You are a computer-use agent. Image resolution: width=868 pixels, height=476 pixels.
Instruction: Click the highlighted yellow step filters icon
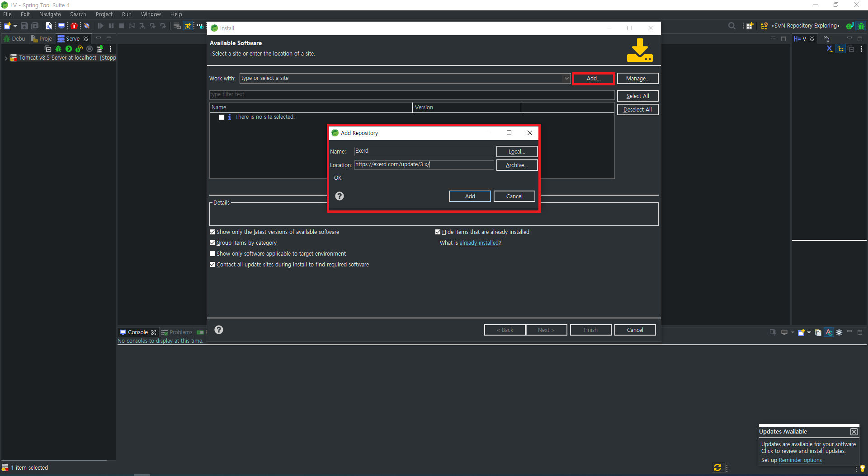click(x=188, y=26)
